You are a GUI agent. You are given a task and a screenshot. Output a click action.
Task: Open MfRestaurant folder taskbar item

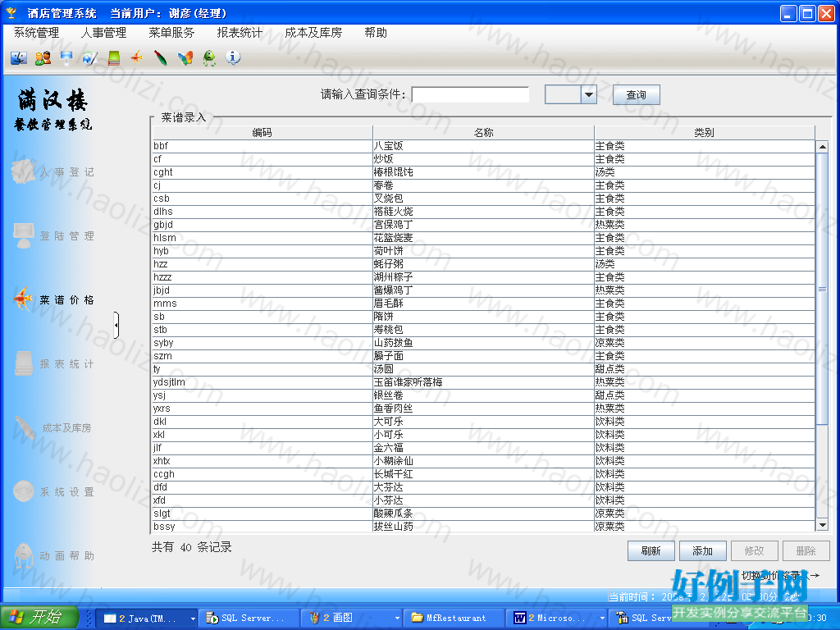click(x=453, y=619)
